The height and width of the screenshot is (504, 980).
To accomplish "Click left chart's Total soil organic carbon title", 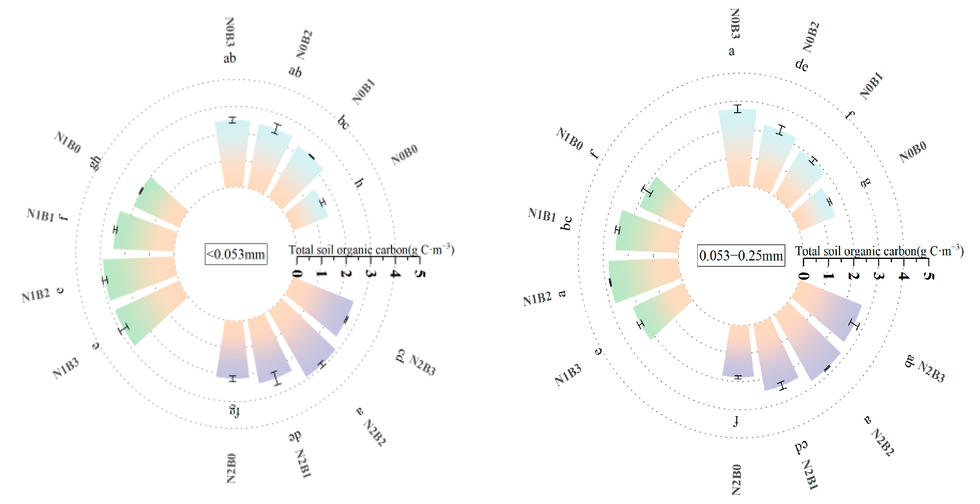I will pos(371,250).
